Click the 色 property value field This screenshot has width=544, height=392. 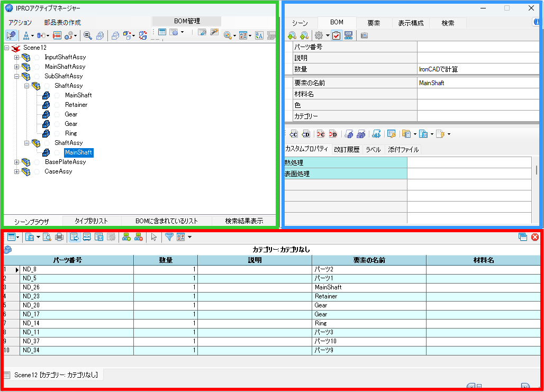[x=478, y=105]
